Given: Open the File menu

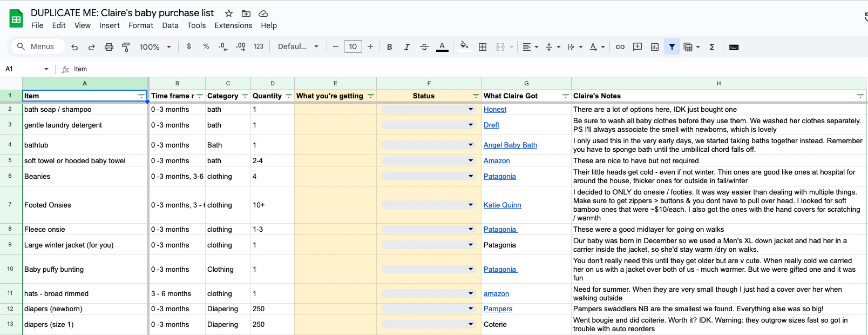Looking at the screenshot, I should pyautogui.click(x=37, y=25).
